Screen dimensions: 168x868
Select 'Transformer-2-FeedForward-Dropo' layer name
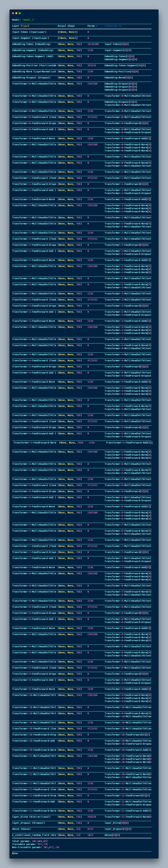[x=34, y=245]
